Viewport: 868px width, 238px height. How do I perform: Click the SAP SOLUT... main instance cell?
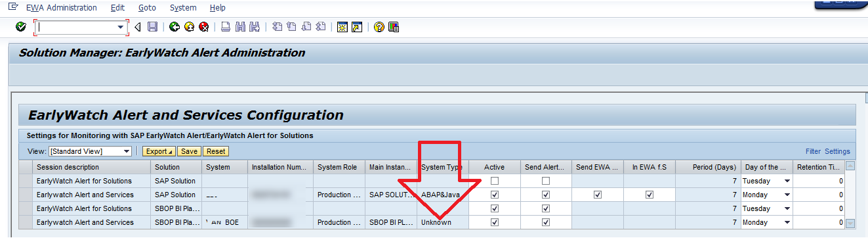point(391,195)
